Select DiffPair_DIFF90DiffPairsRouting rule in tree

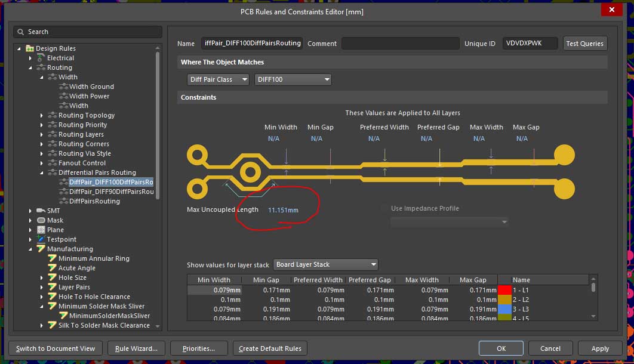tap(111, 192)
